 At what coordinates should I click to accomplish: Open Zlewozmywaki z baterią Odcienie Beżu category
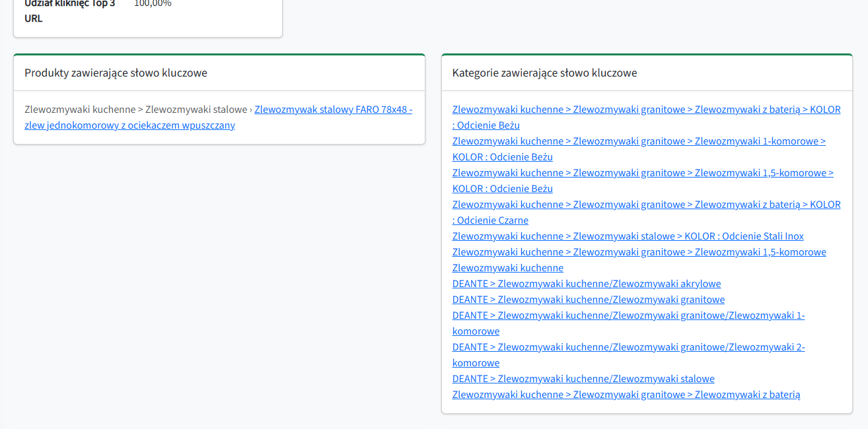[646, 110]
